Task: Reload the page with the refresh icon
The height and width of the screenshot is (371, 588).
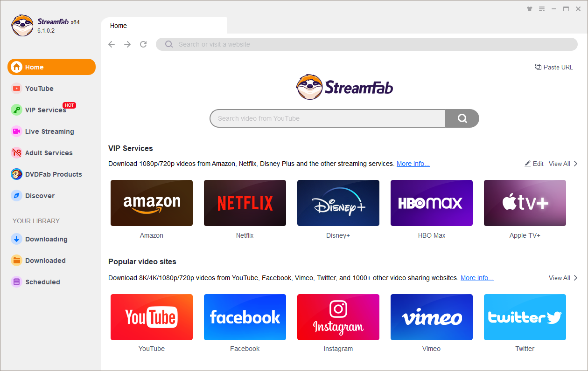Action: 143,44
